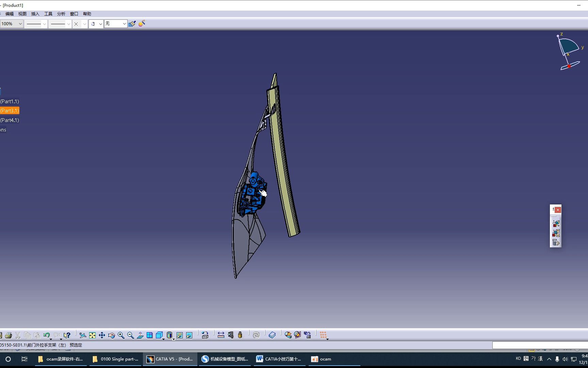
Task: Open the 机械设备模型 taskbar item
Action: (x=225, y=359)
